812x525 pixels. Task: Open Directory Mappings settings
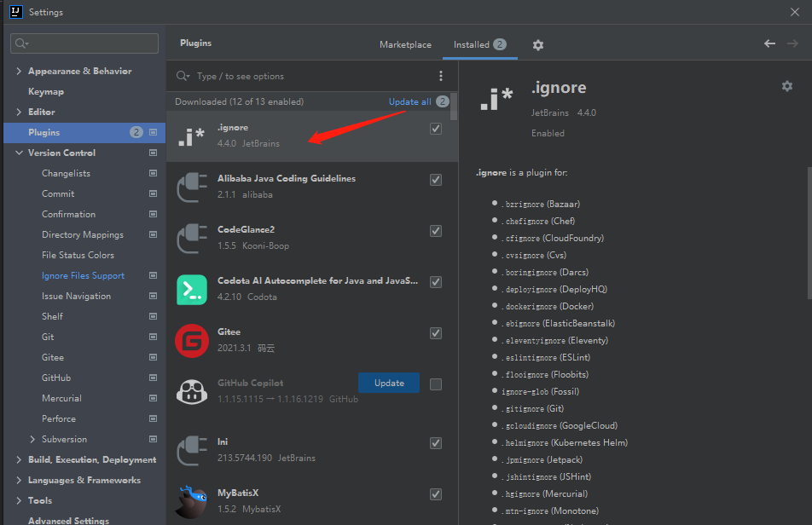coord(83,234)
